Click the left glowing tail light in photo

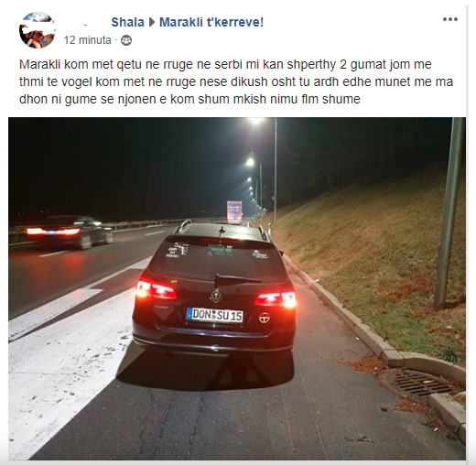(156, 289)
